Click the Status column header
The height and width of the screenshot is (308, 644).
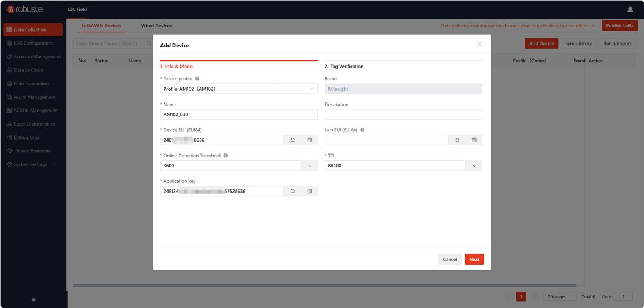tap(101, 61)
